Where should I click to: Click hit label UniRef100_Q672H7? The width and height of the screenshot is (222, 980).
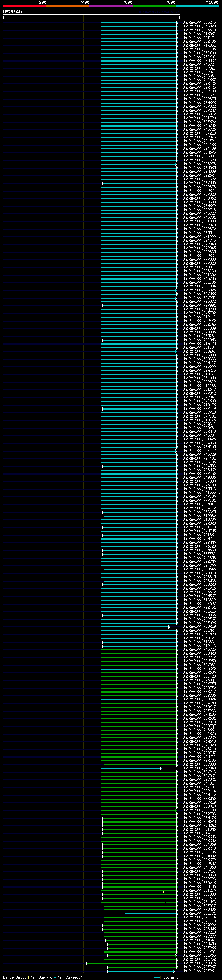coord(199,110)
